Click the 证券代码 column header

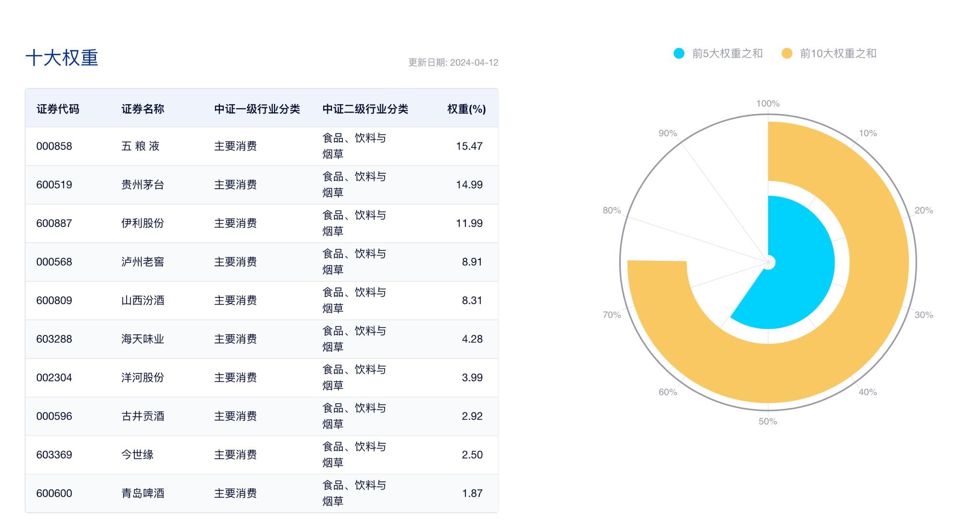coord(58,109)
